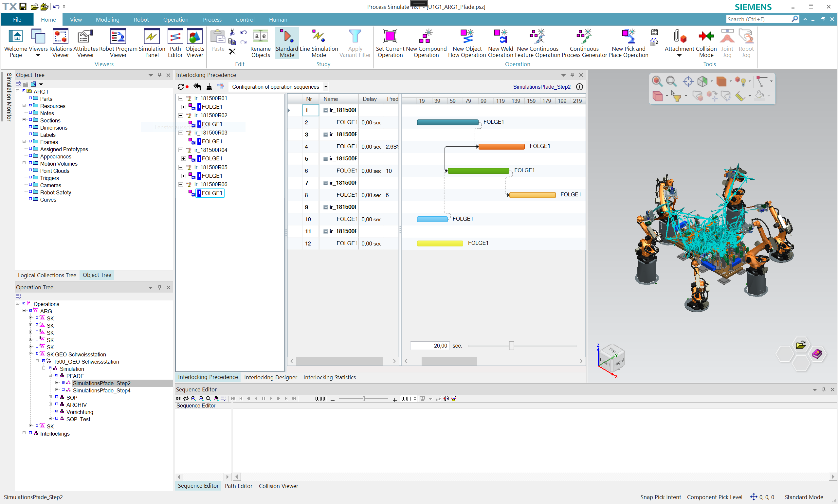Image resolution: width=838 pixels, height=504 pixels.
Task: Create a New Compound Operation
Action: (426, 43)
